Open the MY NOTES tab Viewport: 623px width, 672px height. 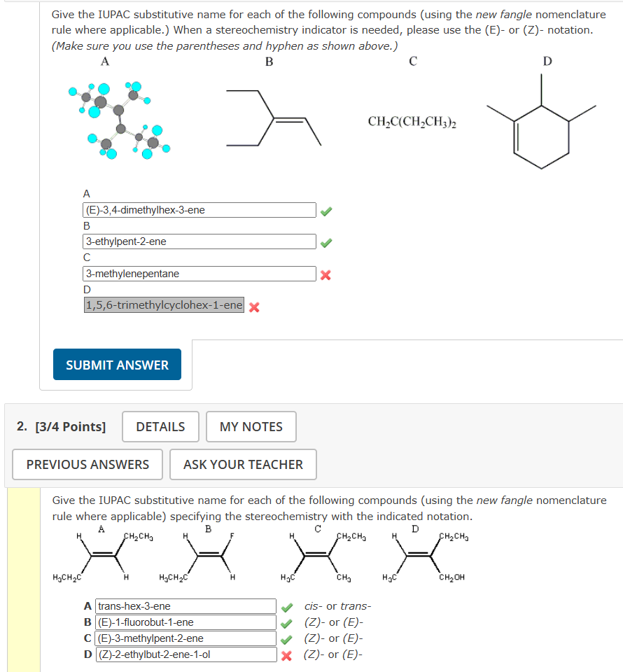251,426
